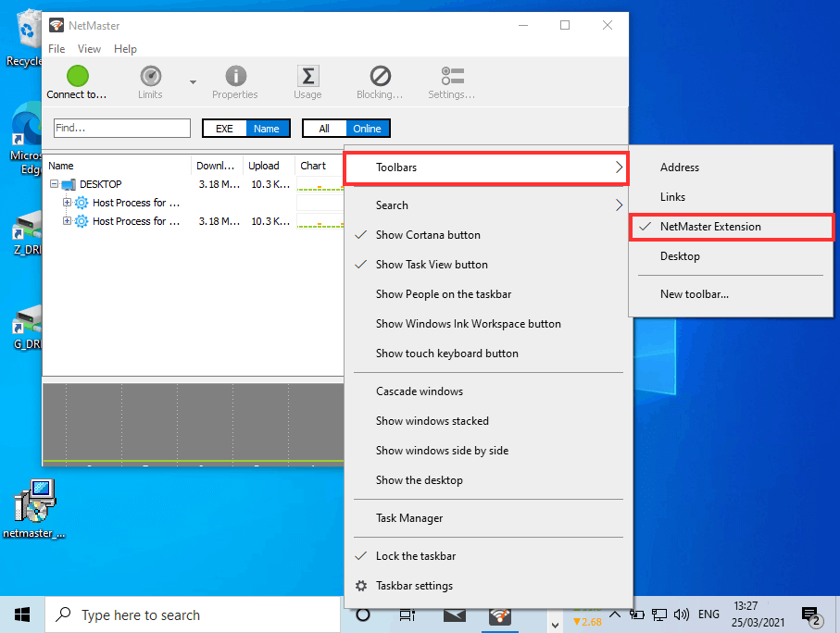Show All processes filter
This screenshot has height=633, width=840.
pyautogui.click(x=324, y=129)
